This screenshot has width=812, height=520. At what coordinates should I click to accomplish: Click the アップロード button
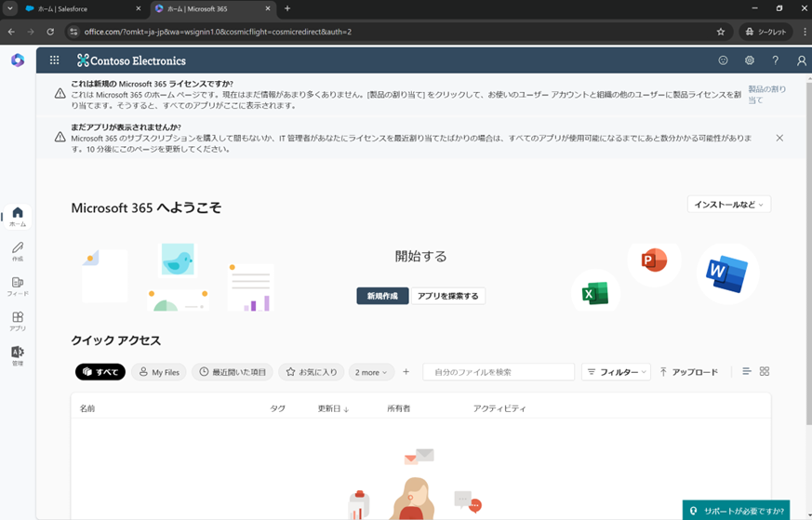pyautogui.click(x=688, y=372)
